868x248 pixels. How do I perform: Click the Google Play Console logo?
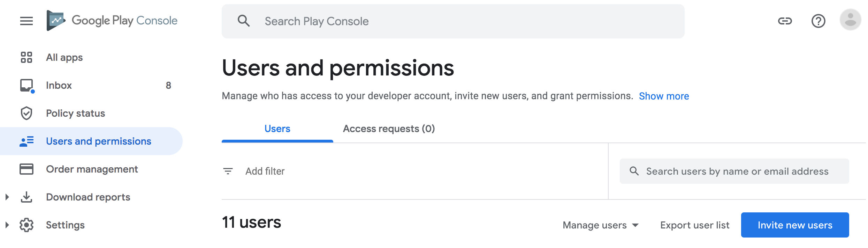112,21
